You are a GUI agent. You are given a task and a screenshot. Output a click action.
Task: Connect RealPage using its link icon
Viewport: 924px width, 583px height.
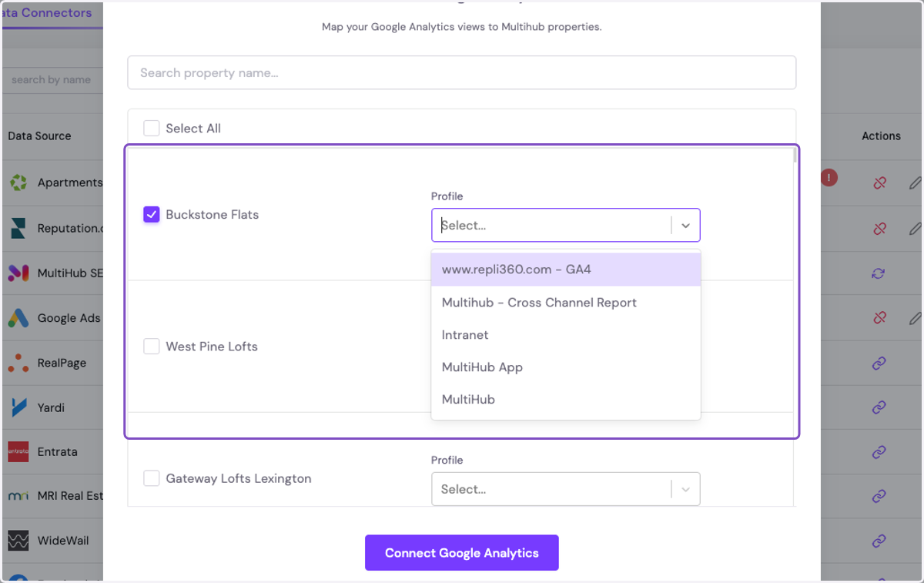click(879, 364)
